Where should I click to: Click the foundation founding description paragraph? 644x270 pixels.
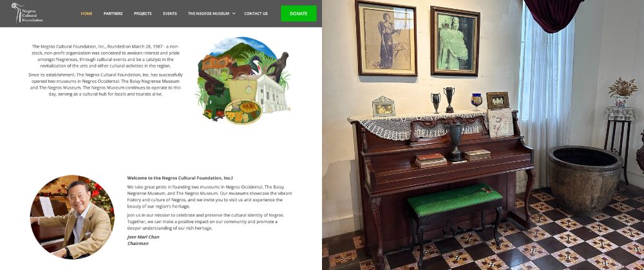pos(106,56)
